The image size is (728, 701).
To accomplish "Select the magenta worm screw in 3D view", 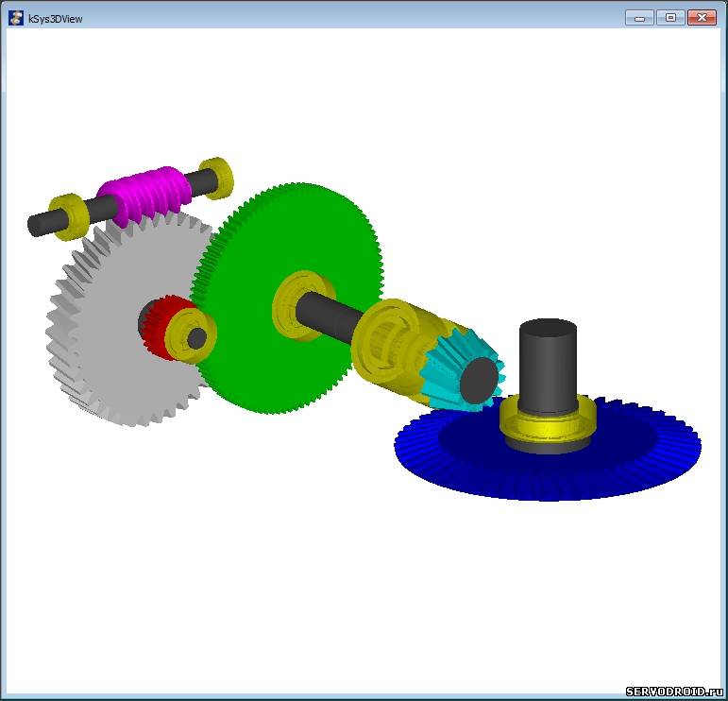I will click(x=144, y=196).
